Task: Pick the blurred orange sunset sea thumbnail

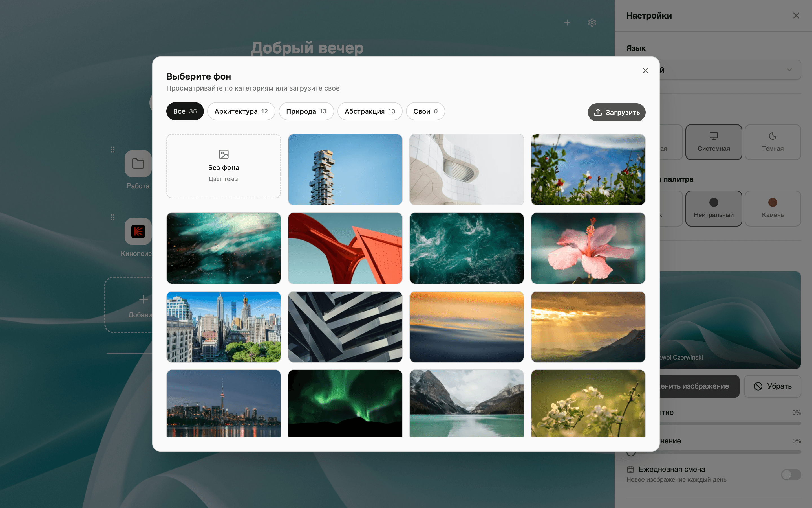Action: tap(466, 327)
